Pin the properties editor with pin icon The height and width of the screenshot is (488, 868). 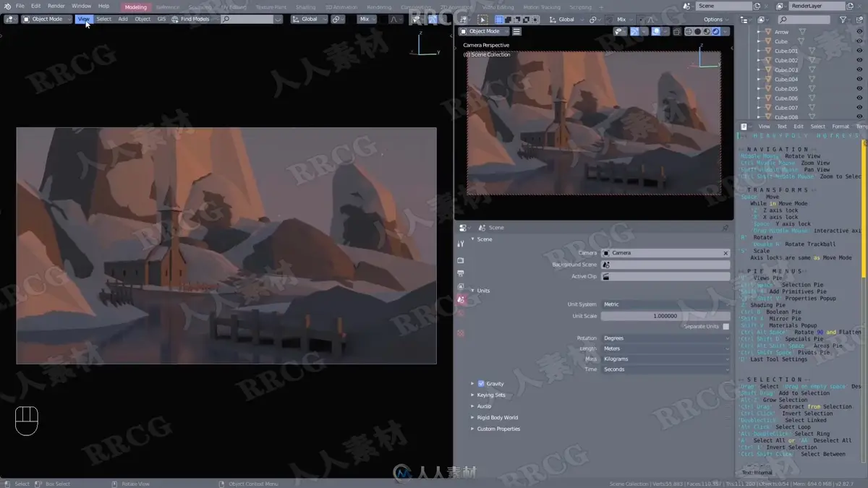tap(726, 228)
